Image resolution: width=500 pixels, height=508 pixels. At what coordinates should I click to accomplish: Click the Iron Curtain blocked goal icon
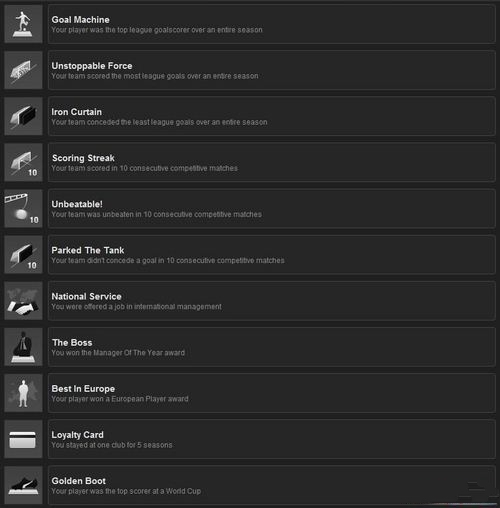(x=23, y=116)
